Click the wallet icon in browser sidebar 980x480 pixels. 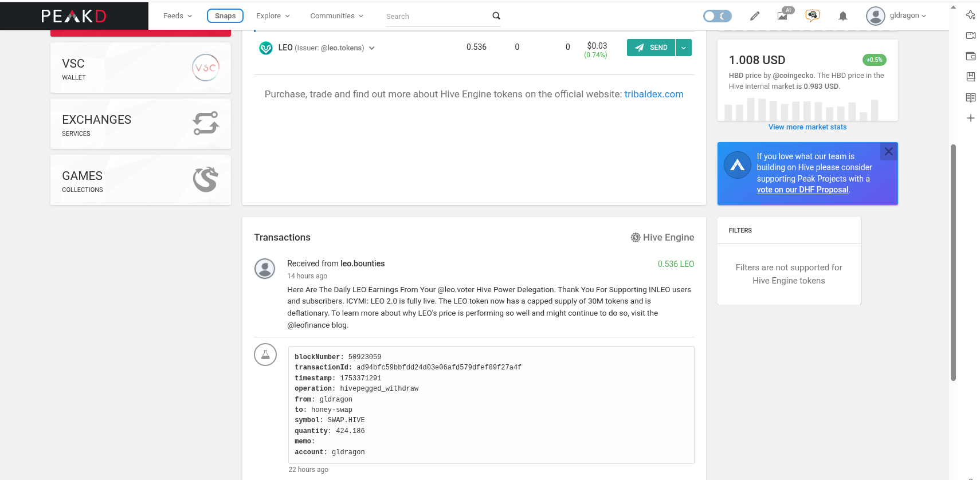(970, 56)
